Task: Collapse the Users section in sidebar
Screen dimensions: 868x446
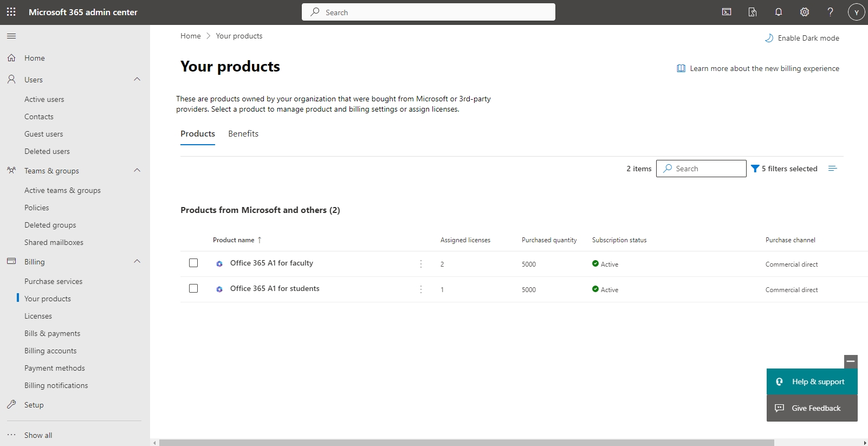Action: click(x=137, y=80)
